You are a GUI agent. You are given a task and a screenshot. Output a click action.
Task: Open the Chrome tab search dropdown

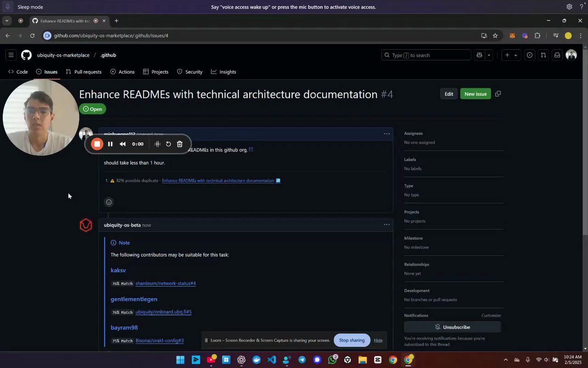point(6,21)
